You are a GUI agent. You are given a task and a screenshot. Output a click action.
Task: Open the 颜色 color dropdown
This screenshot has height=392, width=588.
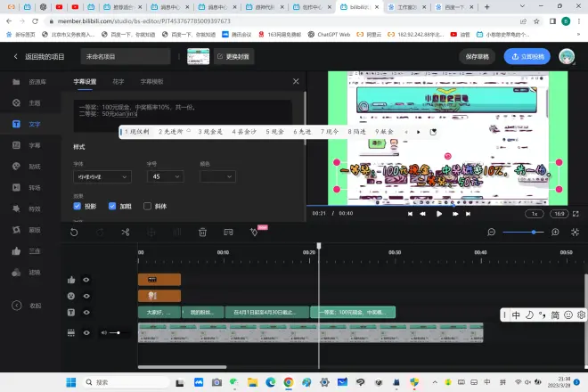(217, 177)
